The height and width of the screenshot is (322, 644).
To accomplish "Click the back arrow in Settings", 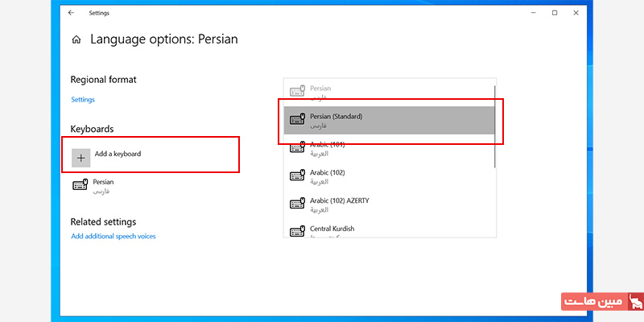I will [x=71, y=13].
